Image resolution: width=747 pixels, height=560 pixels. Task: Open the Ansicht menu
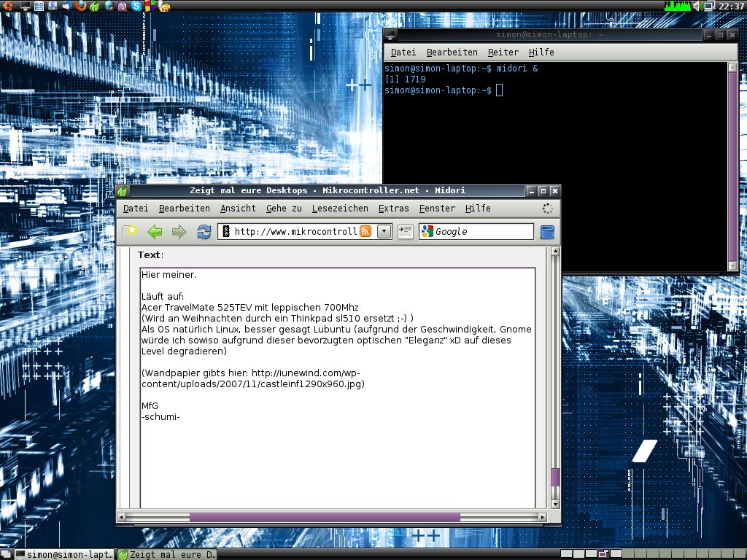pyautogui.click(x=239, y=209)
